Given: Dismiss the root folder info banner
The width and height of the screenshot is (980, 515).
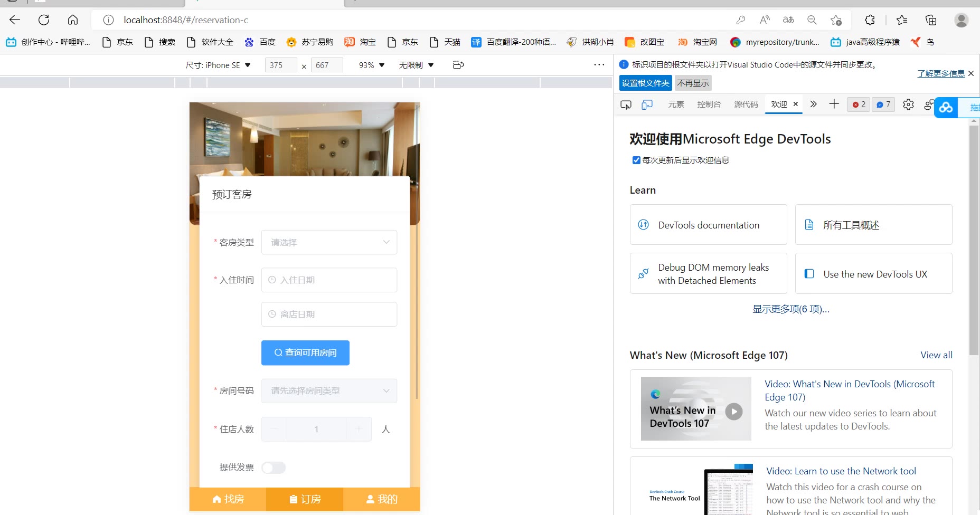Looking at the screenshot, I should [x=971, y=73].
